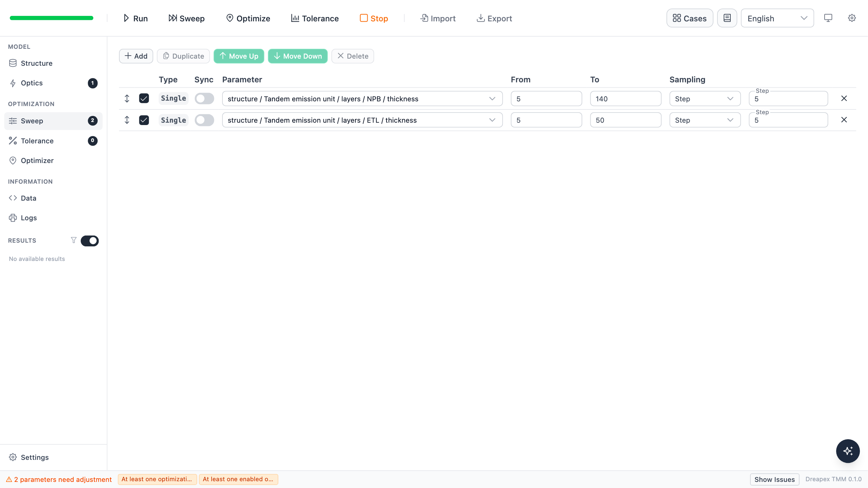The width and height of the screenshot is (868, 488).
Task: Click the Move Down button
Action: coord(298,56)
